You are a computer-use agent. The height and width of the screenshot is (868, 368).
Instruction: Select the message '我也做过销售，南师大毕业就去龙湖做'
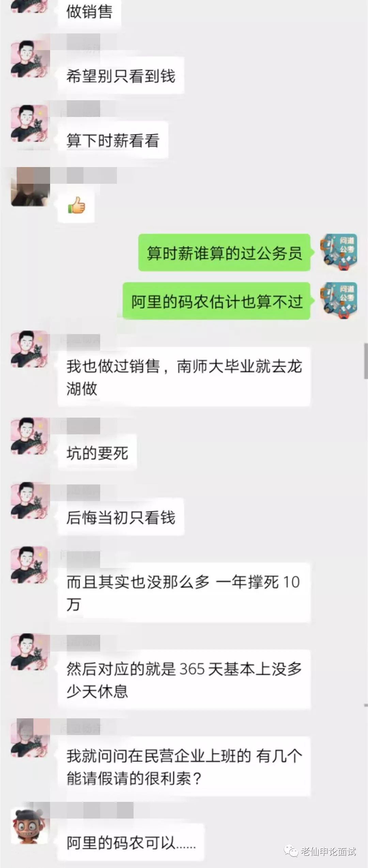click(x=184, y=376)
